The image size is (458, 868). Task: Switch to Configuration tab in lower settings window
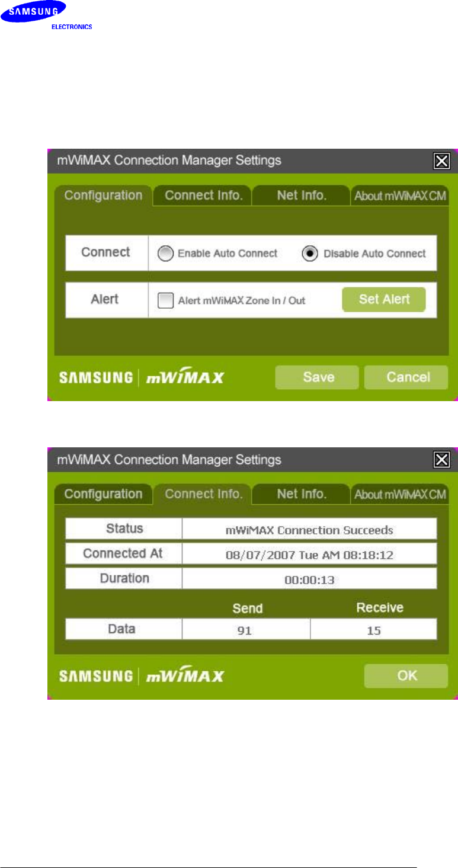(103, 494)
